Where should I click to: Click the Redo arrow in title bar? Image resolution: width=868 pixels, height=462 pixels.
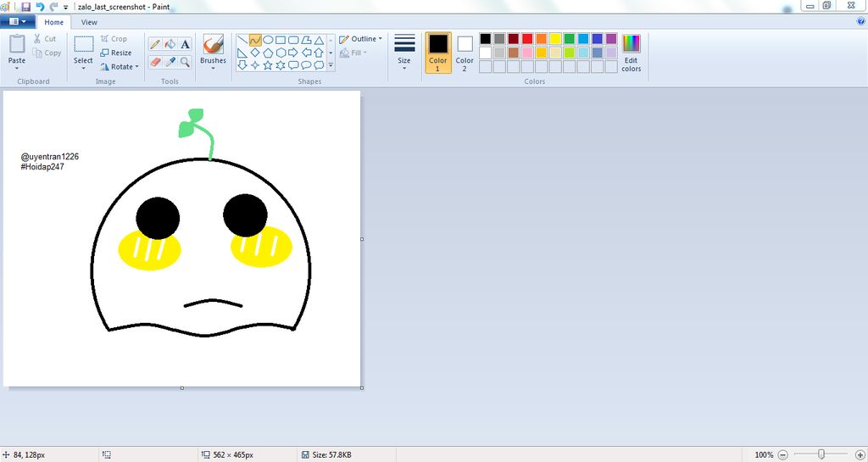[x=53, y=7]
